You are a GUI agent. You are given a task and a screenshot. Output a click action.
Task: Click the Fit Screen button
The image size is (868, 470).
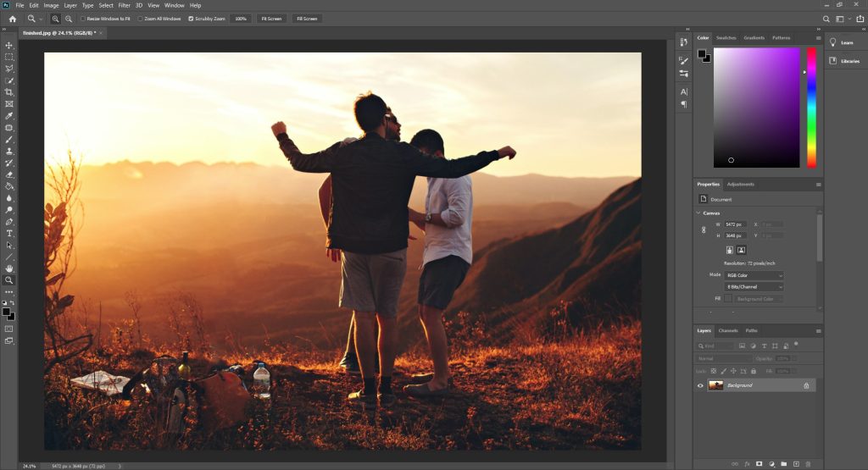(x=271, y=19)
